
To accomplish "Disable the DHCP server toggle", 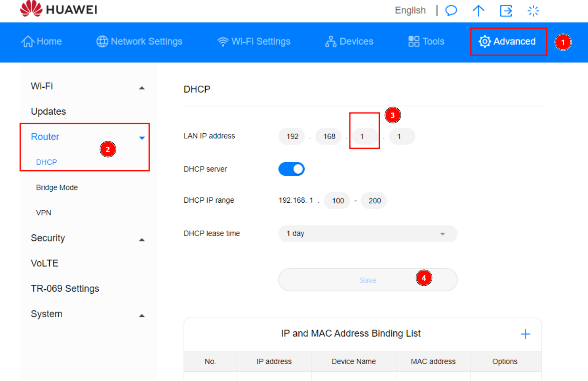I will (291, 169).
